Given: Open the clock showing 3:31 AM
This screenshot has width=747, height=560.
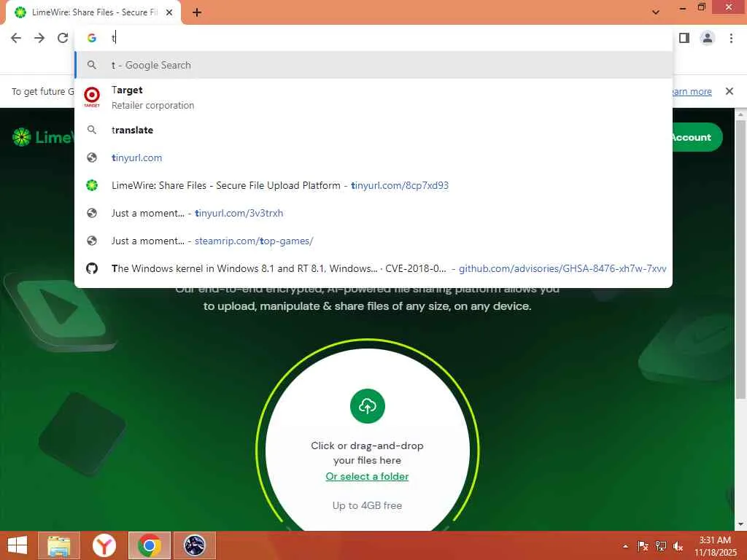Looking at the screenshot, I should [x=715, y=546].
